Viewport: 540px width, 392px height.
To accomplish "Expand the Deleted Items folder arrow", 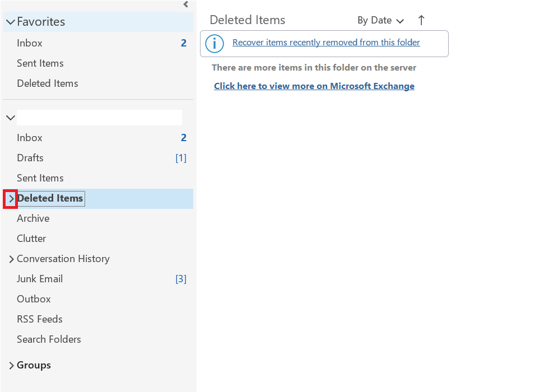I will (x=11, y=199).
